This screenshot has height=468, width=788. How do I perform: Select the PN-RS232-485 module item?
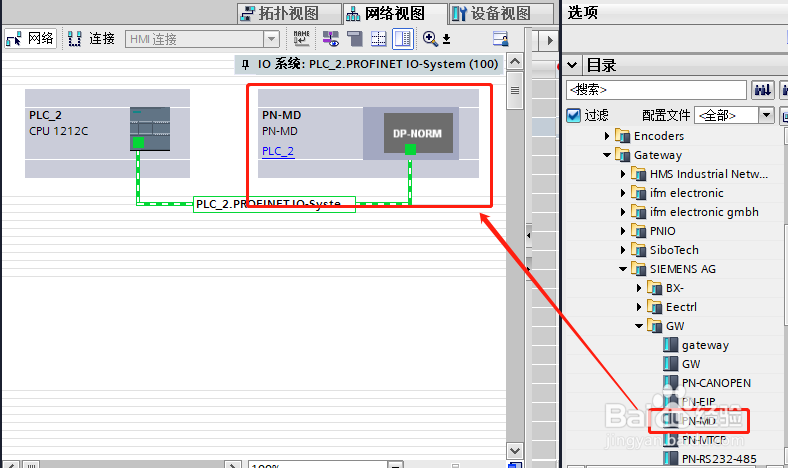[x=719, y=459]
